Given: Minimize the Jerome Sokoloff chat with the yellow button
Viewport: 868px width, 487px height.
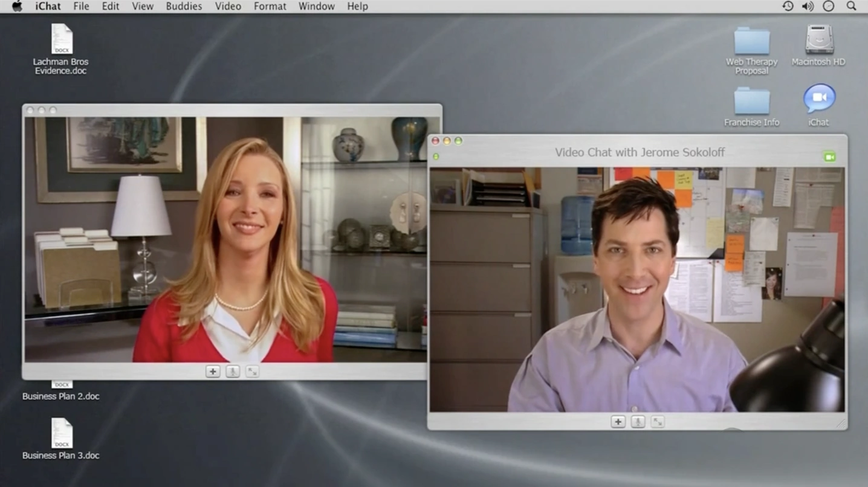Looking at the screenshot, I should pos(447,141).
